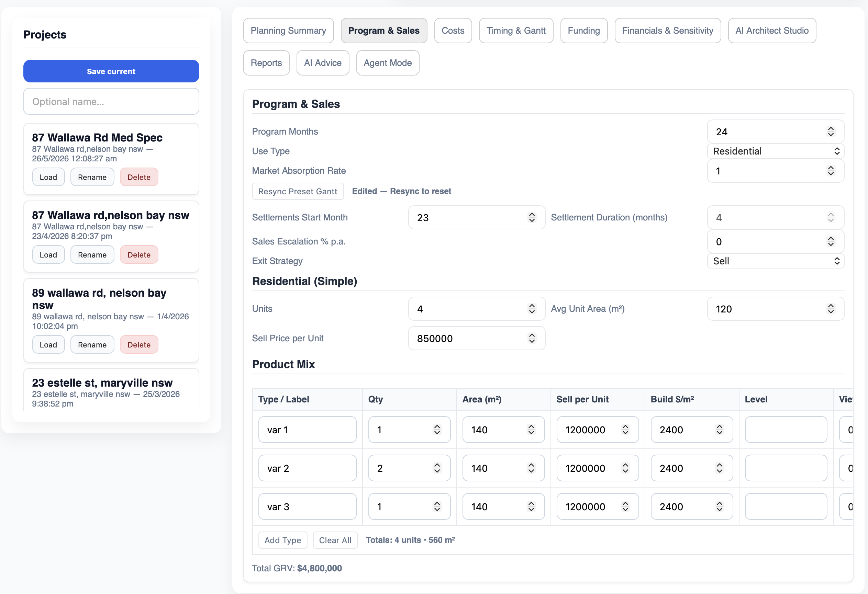
Task: Click the Total GRV $4,800,000 value
Action: pyautogui.click(x=319, y=568)
